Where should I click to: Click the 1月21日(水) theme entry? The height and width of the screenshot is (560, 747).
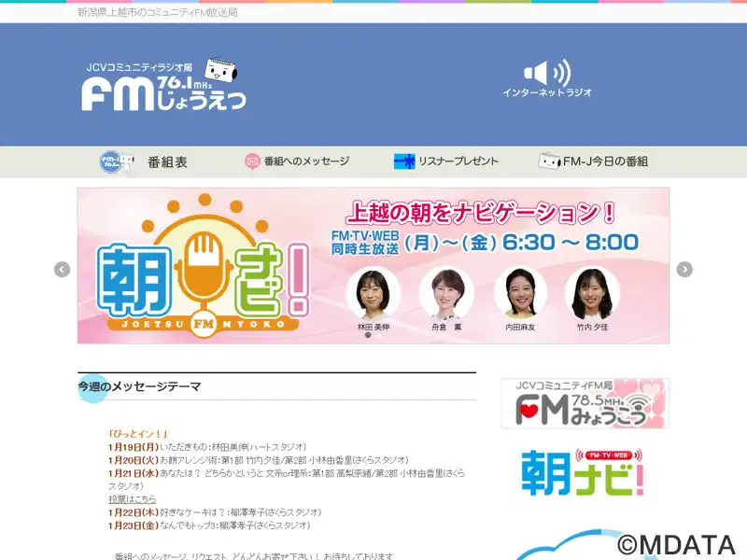tap(287, 480)
